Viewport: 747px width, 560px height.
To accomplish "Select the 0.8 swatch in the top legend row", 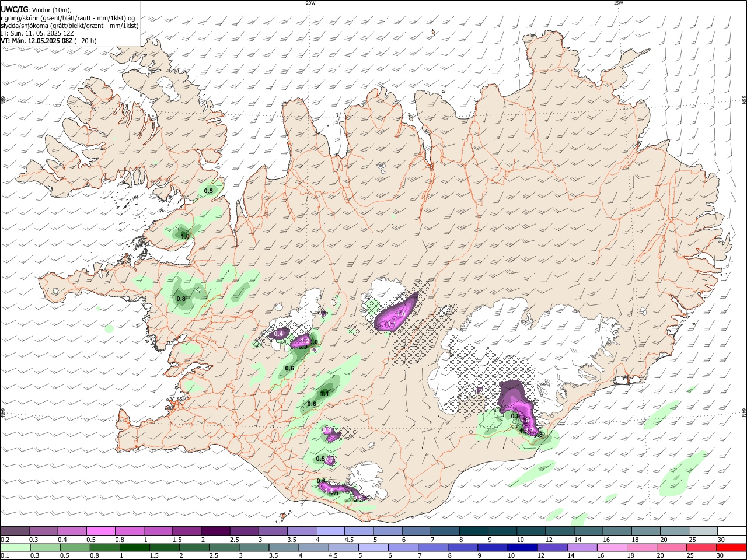I will 129,531.
